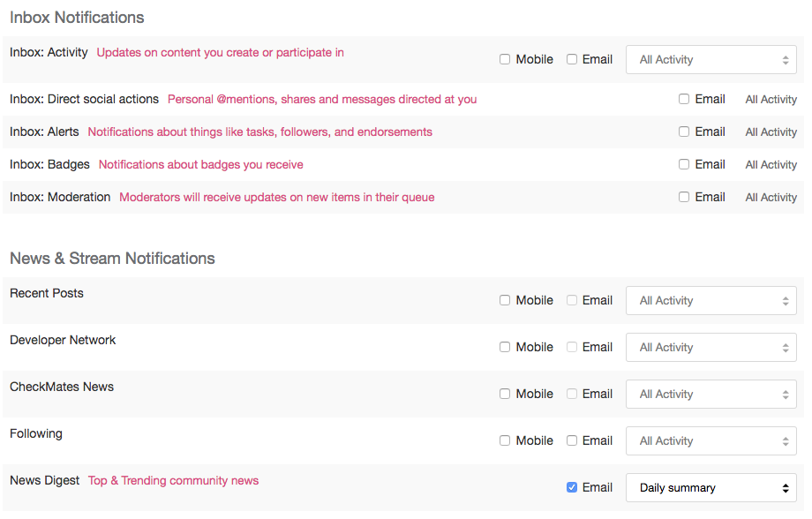Check Email for Inbox: Activity

572,59
